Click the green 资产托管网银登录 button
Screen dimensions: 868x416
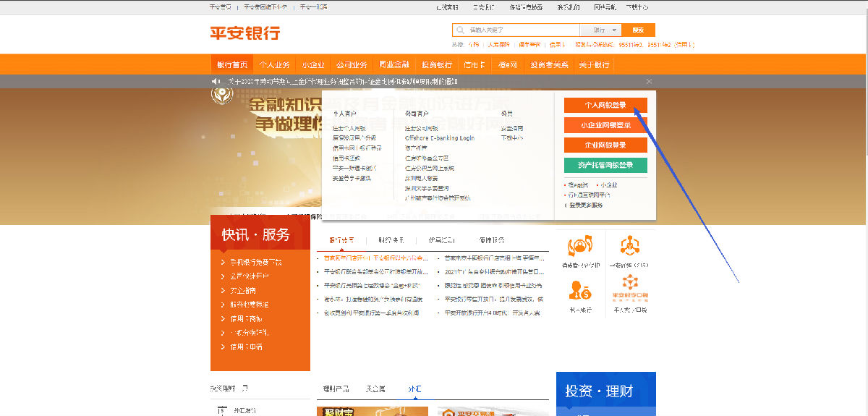(x=605, y=165)
